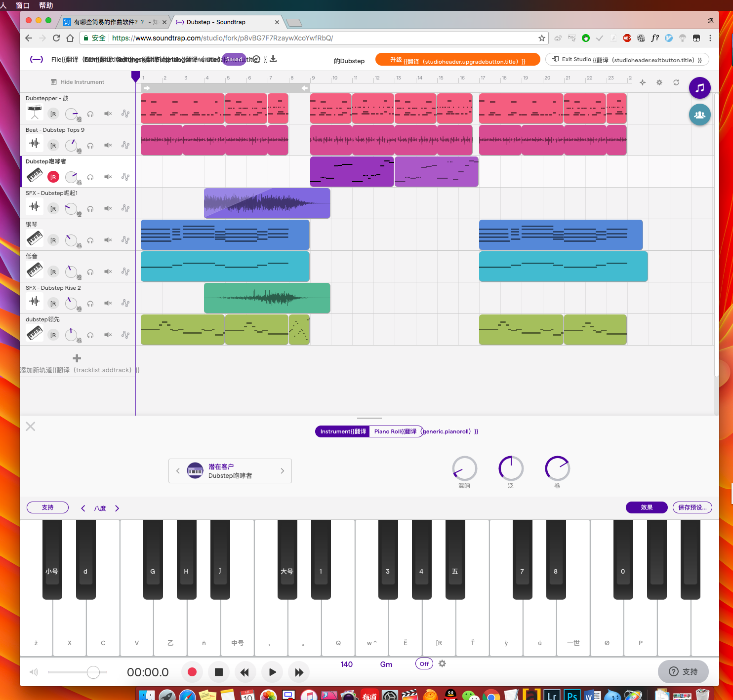733x700 pixels.
Task: Open the 保存预设 options
Action: pyautogui.click(x=692, y=507)
